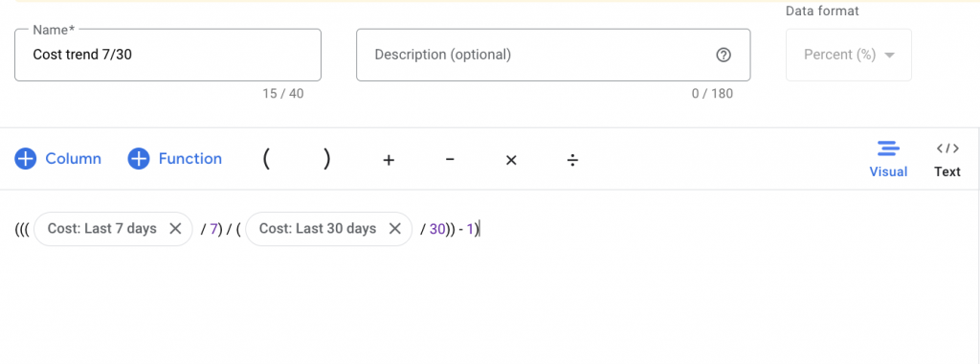Viewport: 980px width, 364px height.
Task: Insert the minus subtraction operator
Action: click(x=450, y=159)
